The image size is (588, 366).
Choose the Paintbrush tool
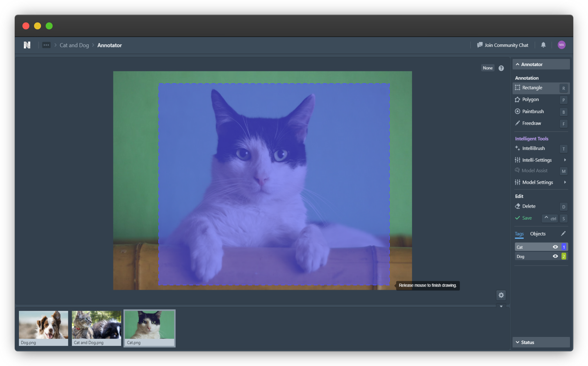tap(532, 111)
